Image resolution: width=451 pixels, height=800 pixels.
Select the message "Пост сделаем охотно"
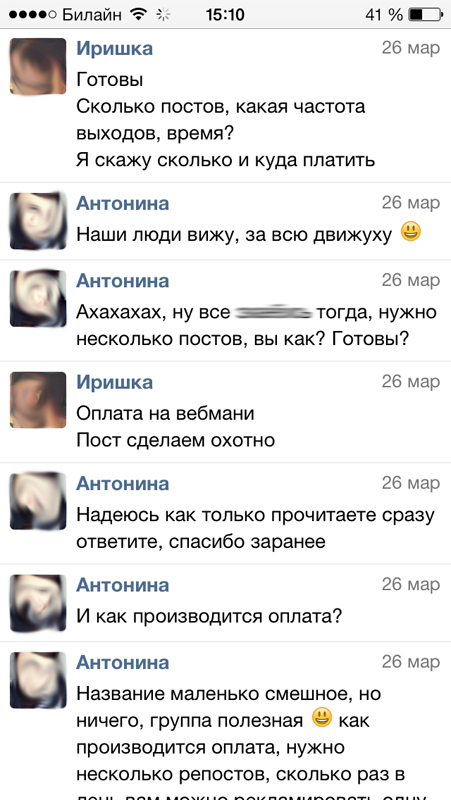[x=176, y=440]
